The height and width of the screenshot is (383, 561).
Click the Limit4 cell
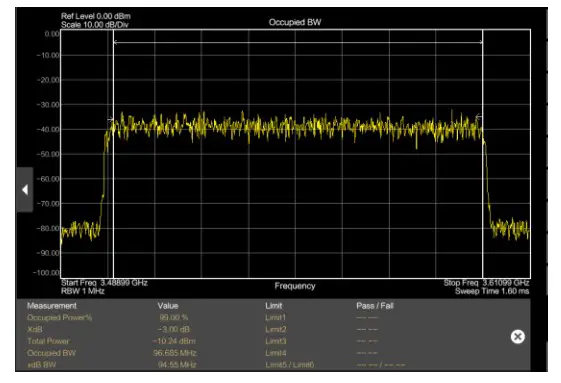click(x=275, y=353)
